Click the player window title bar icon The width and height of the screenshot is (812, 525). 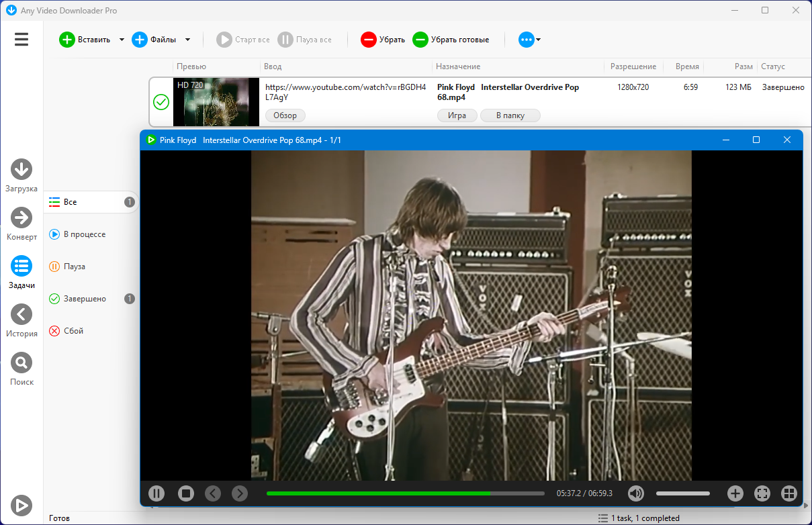(151, 140)
